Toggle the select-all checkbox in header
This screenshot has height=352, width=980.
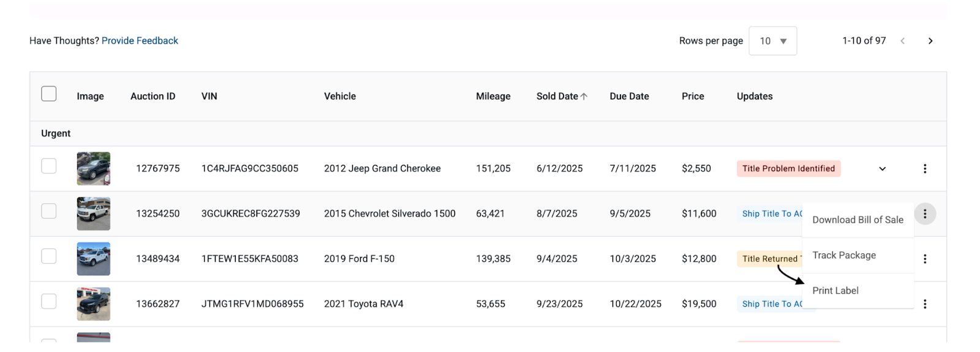[x=49, y=94]
